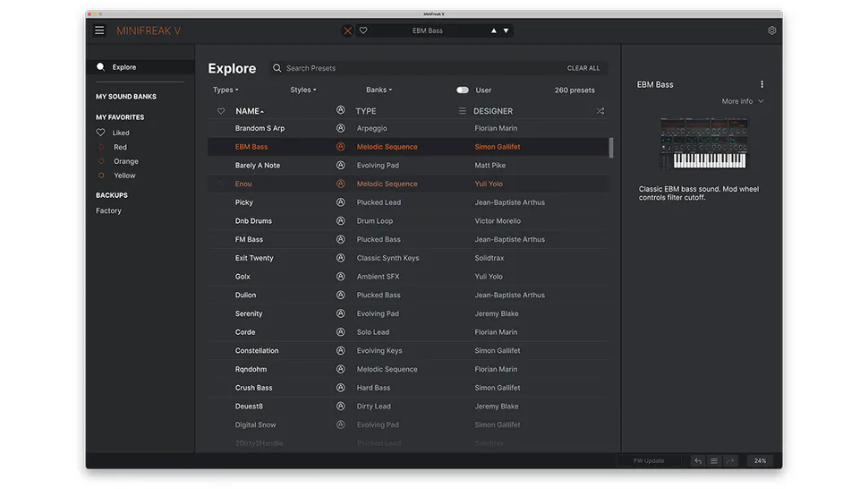Viewport: 868px width, 489px height.
Task: Click the Arturia icon in the Serenity row
Action: point(340,313)
